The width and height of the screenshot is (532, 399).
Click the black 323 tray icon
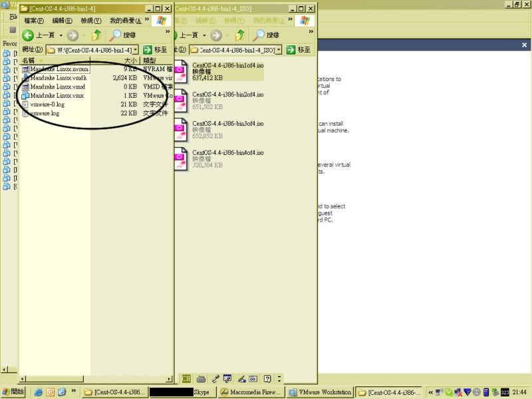[x=505, y=392]
